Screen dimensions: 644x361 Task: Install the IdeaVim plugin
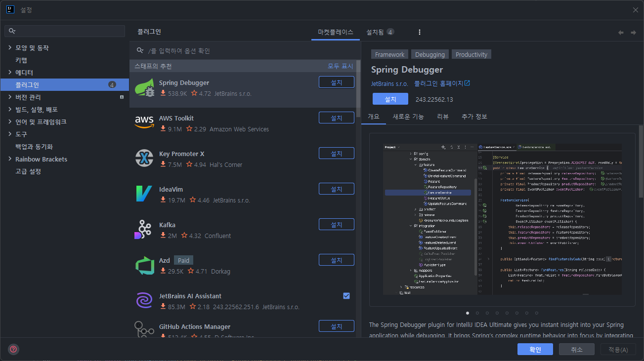coord(337,189)
